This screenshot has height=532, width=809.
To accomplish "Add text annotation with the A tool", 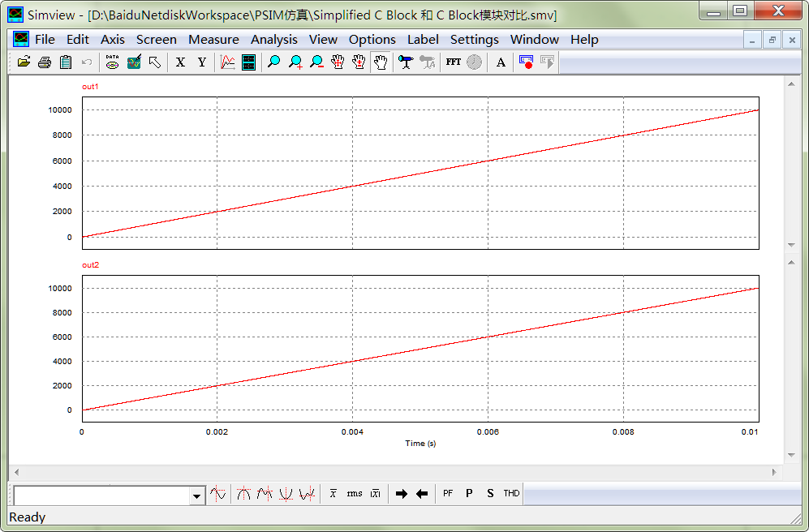I will 498,62.
